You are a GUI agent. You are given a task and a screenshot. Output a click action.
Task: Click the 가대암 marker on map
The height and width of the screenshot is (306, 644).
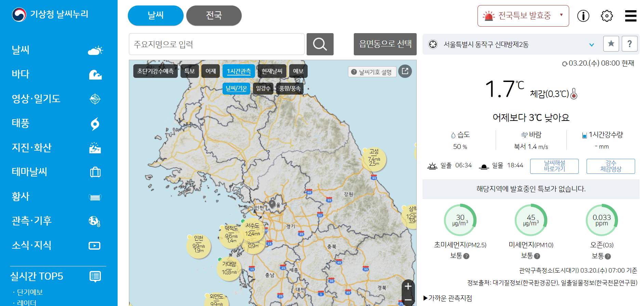tap(229, 269)
